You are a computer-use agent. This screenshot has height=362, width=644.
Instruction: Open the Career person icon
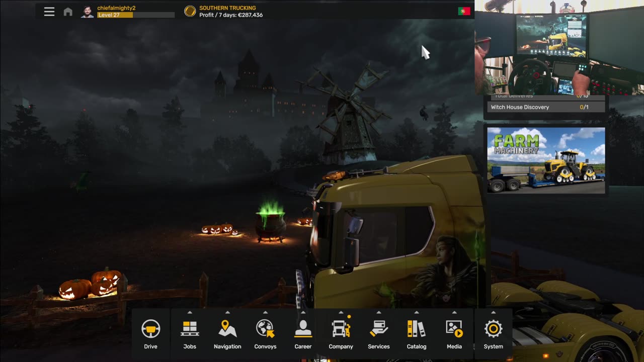[x=303, y=330]
